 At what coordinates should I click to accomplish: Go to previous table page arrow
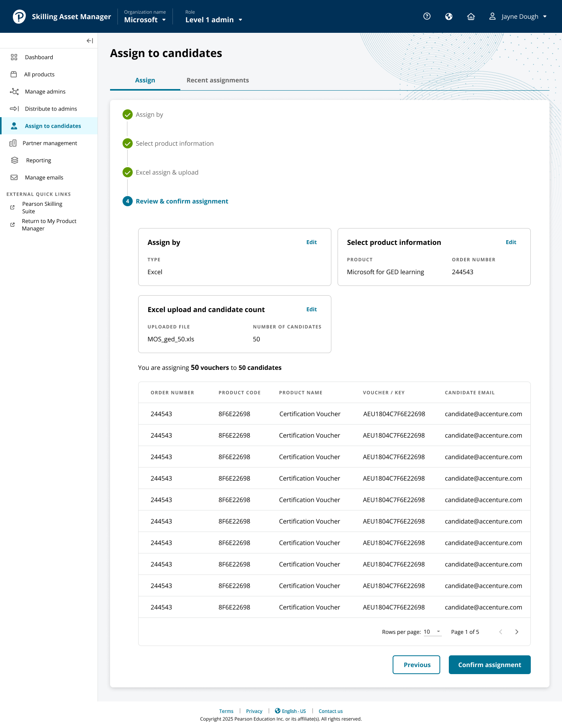point(501,632)
